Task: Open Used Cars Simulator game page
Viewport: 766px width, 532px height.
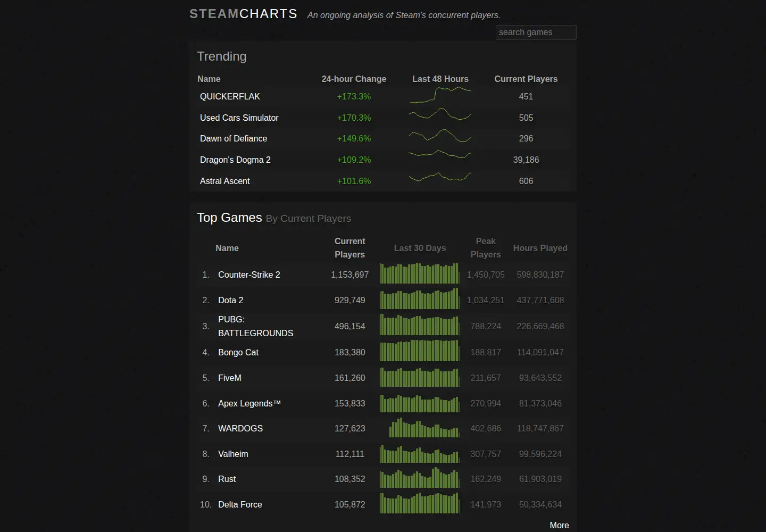Action: 239,118
